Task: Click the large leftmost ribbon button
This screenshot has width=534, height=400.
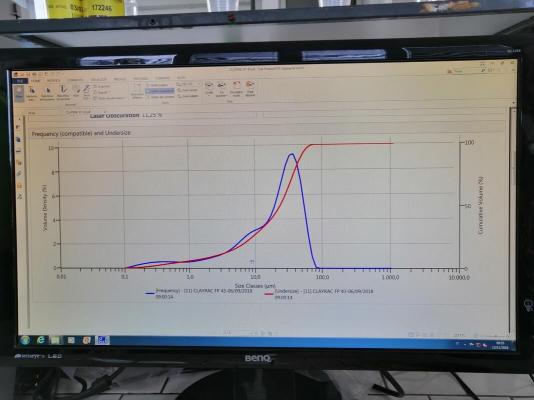Action: 19,93
